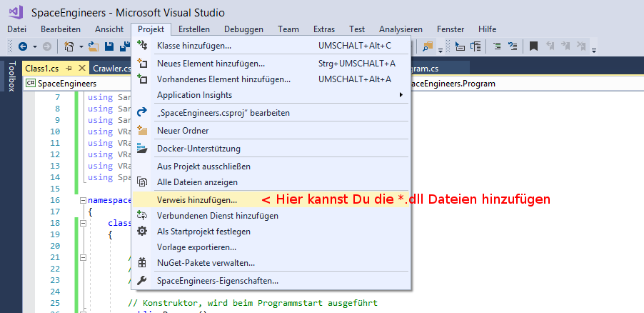The width and height of the screenshot is (644, 313).
Task: Open the Fenster menu
Action: 451,29
